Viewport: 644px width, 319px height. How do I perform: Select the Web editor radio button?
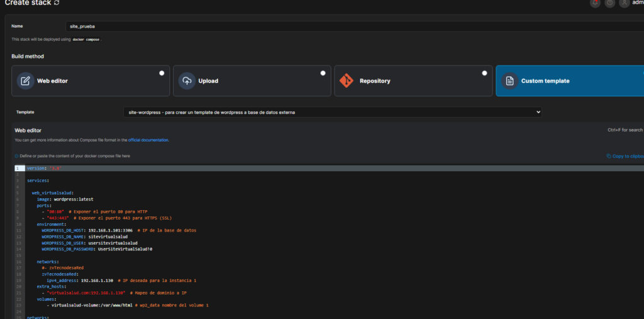pyautogui.click(x=162, y=73)
